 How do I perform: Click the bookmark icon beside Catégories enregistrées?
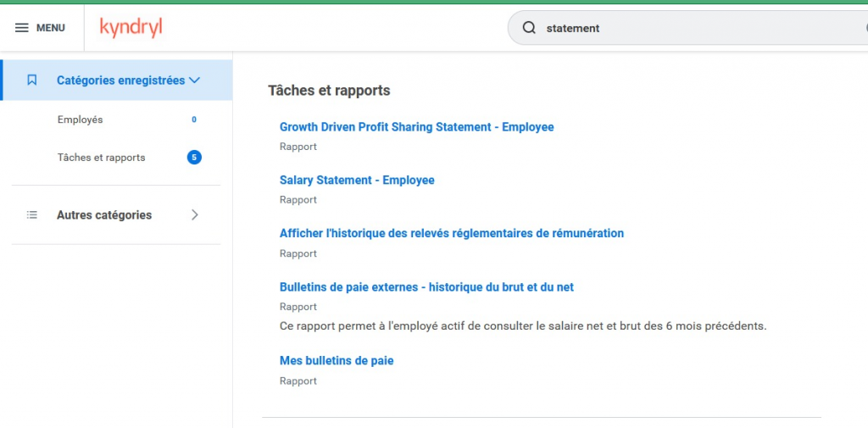[32, 81]
